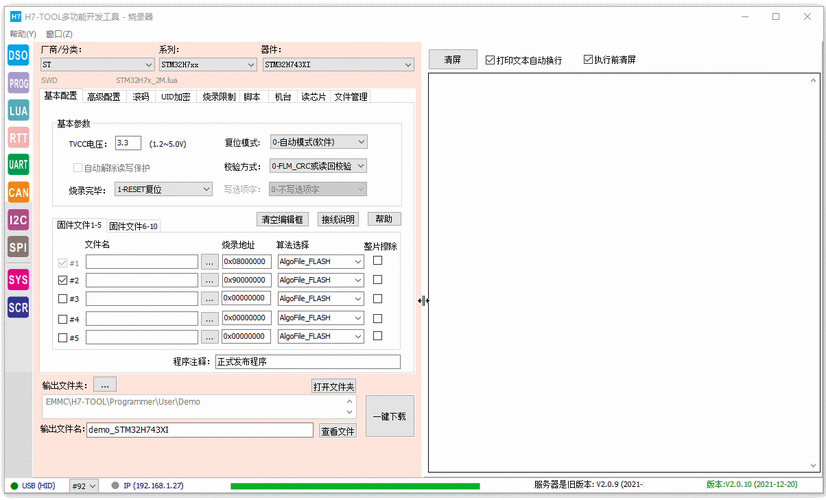Screen dimensions: 826x500
Task: Toggle 打印文本自动换行 checkbox
Action: click(x=490, y=60)
